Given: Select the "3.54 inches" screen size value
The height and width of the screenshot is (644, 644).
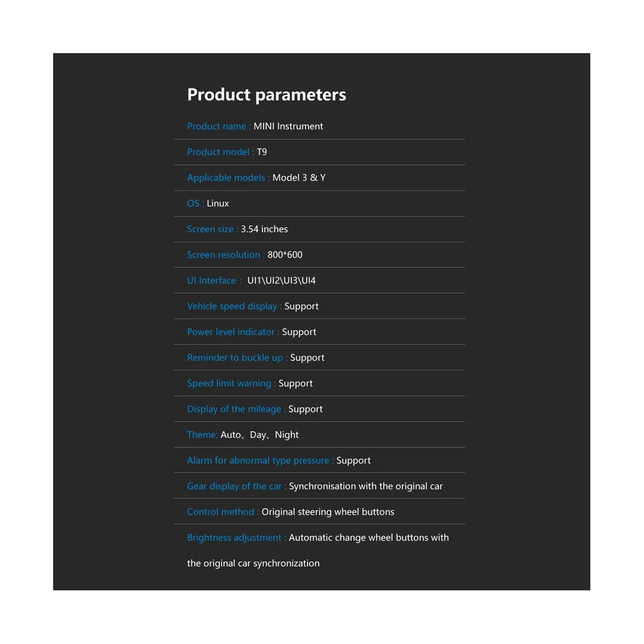Looking at the screenshot, I should tap(264, 229).
